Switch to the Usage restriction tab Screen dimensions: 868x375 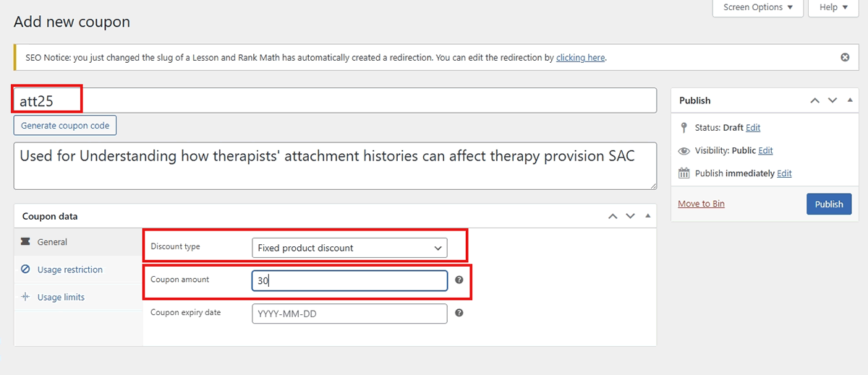point(70,270)
